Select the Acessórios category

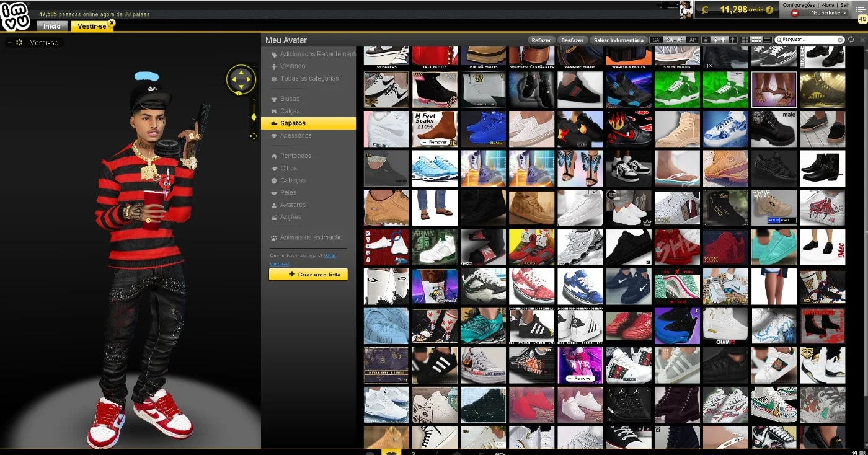coord(296,135)
